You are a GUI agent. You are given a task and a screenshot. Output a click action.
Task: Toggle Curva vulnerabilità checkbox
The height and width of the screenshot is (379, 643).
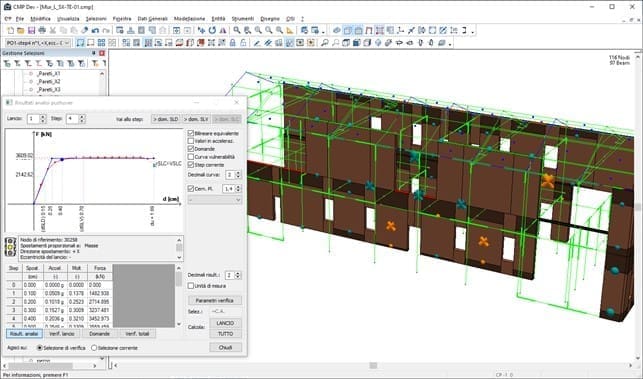click(191, 157)
